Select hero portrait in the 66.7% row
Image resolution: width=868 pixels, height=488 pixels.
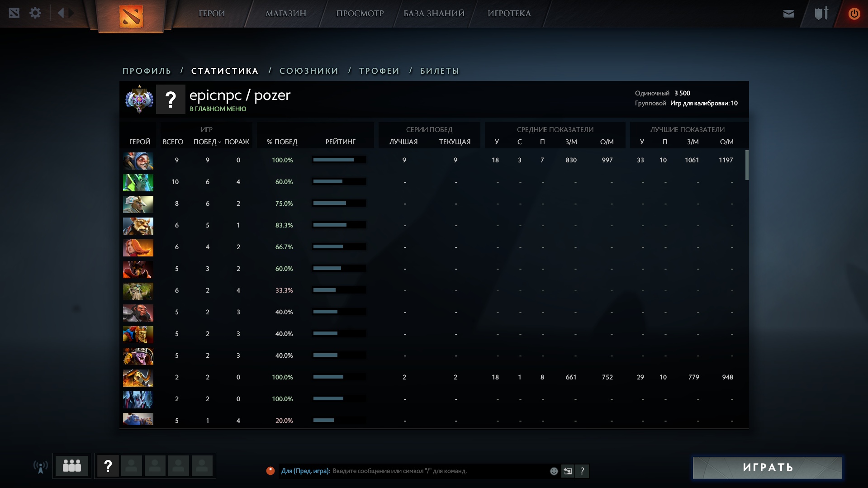138,247
